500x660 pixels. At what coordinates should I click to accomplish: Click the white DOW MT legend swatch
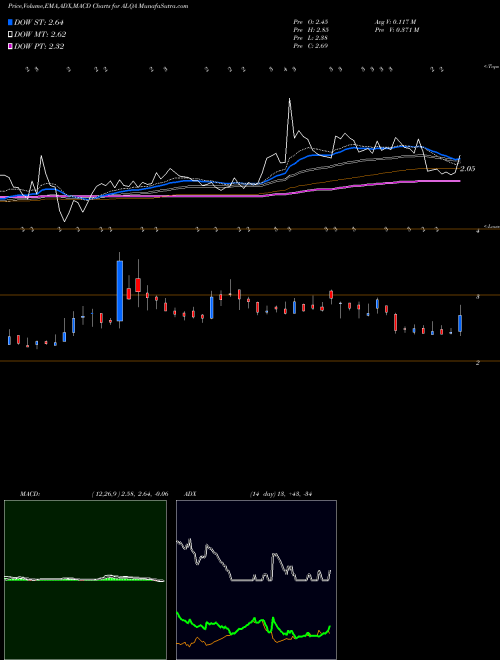[10, 35]
